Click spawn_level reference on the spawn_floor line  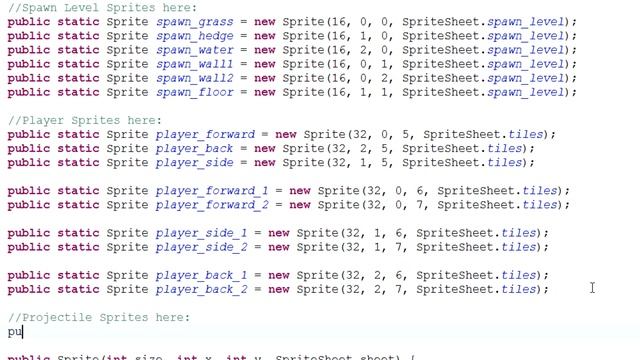click(x=527, y=92)
